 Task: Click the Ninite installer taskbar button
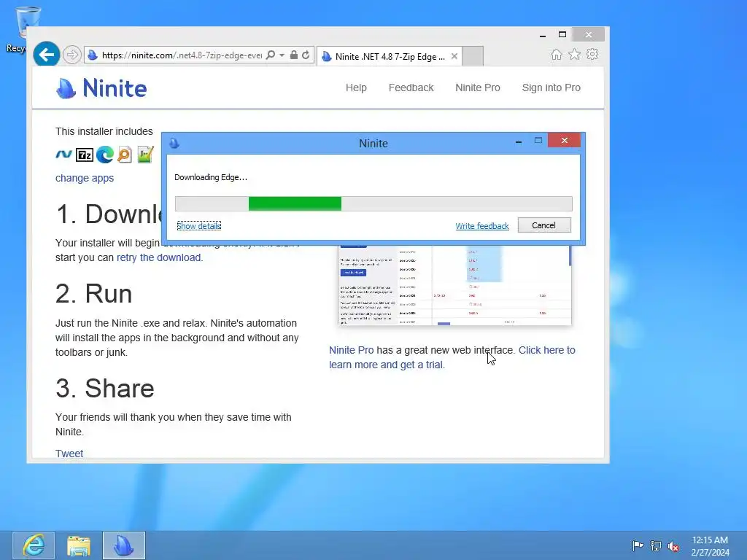click(x=124, y=545)
